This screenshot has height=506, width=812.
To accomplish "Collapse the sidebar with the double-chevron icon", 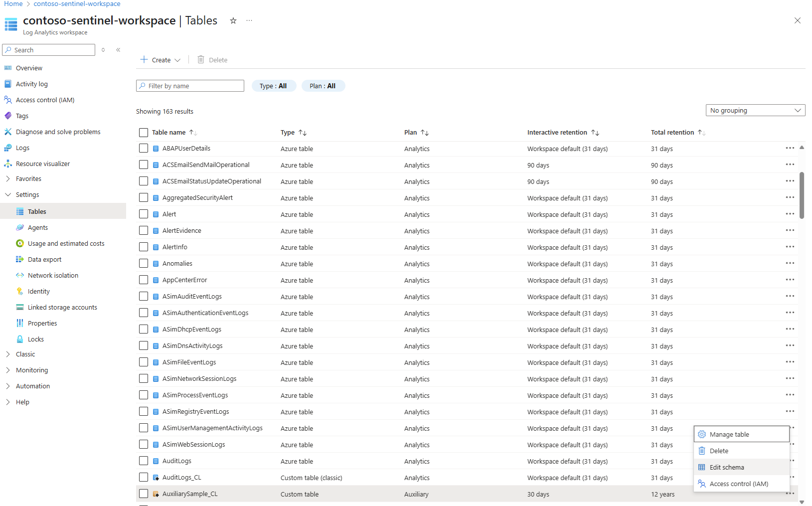I will [118, 50].
